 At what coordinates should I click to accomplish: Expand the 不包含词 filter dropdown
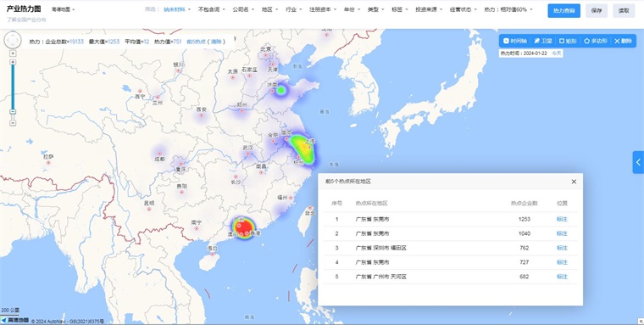tap(212, 9)
